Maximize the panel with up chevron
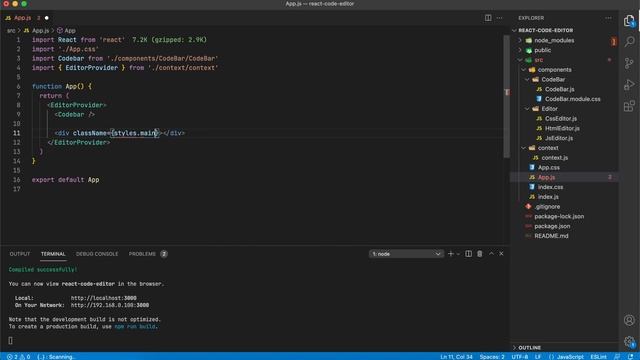This screenshot has height=360, width=640. click(x=491, y=254)
